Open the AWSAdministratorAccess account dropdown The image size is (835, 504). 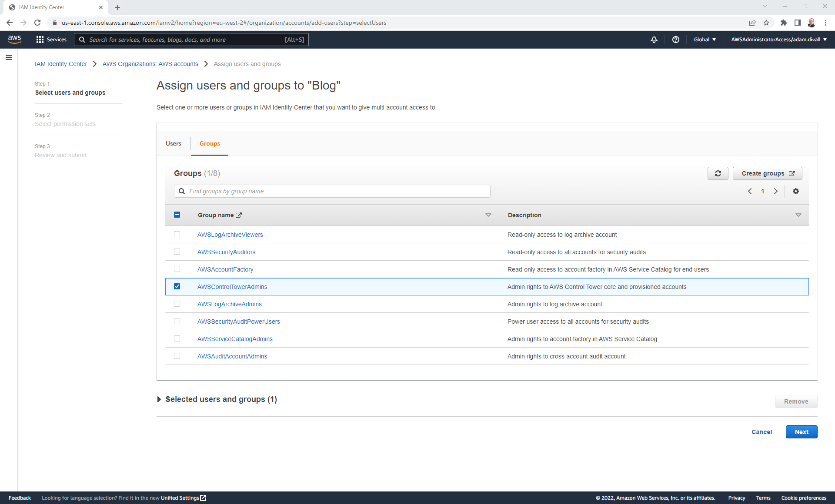[778, 40]
